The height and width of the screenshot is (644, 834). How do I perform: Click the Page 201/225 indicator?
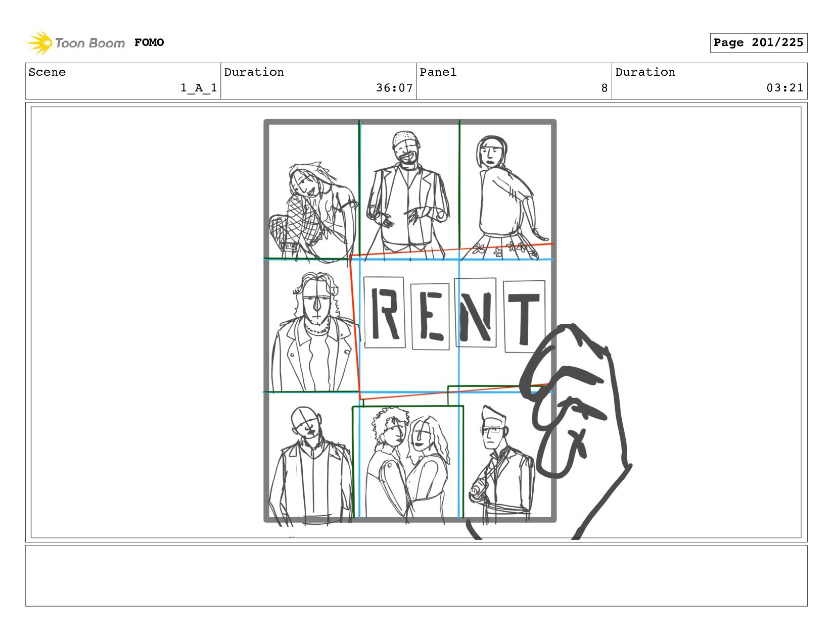click(x=758, y=42)
